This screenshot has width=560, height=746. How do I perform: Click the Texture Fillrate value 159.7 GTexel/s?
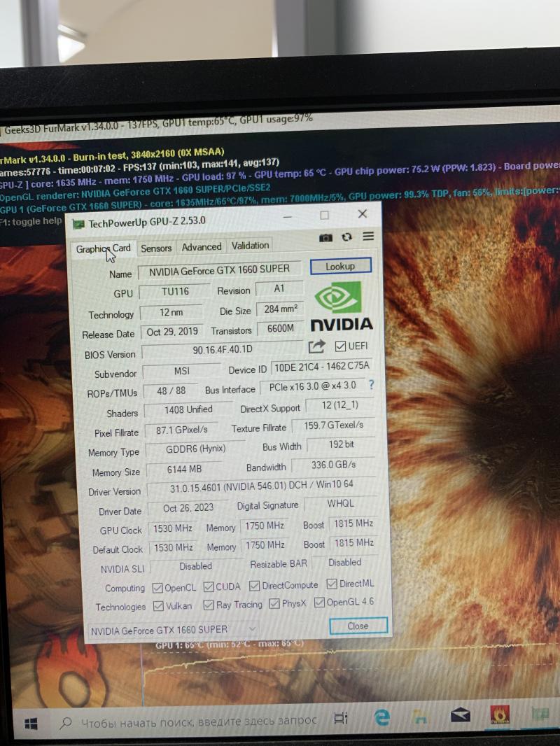click(333, 425)
